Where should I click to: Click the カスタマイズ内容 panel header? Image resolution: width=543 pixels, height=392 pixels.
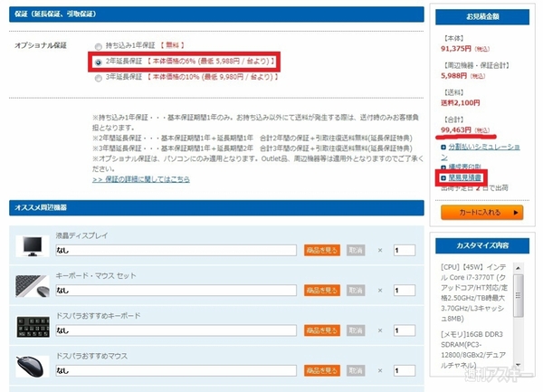[x=482, y=245]
